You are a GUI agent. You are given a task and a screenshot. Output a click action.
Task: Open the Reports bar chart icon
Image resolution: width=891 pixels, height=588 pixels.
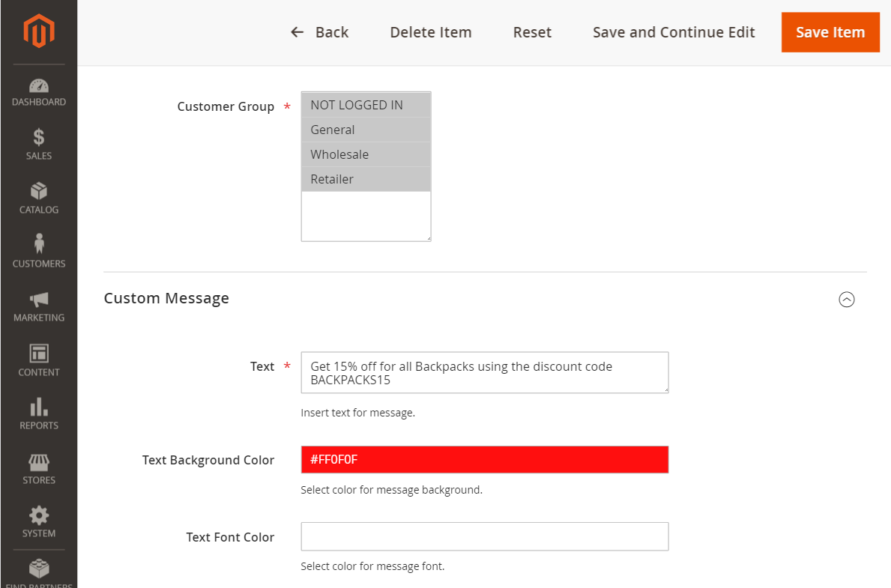(38, 414)
